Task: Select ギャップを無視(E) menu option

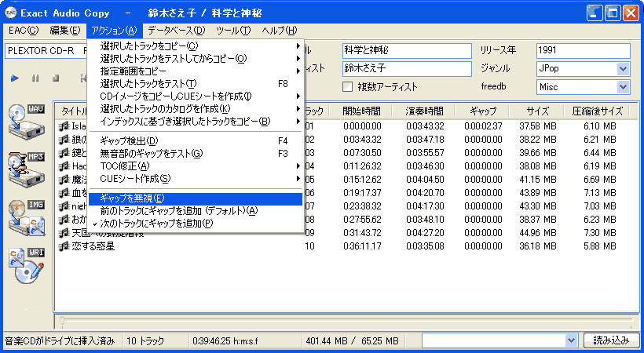Action: click(x=196, y=198)
